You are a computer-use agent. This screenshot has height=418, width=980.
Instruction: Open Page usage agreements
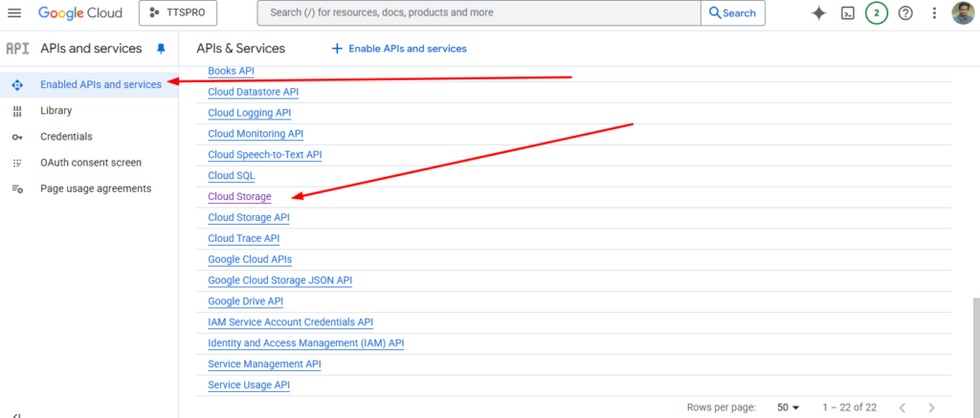[96, 188]
